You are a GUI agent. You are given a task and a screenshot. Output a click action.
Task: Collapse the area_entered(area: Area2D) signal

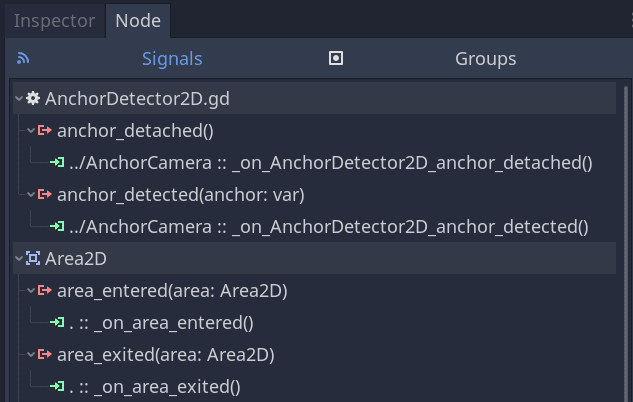(x=31, y=290)
